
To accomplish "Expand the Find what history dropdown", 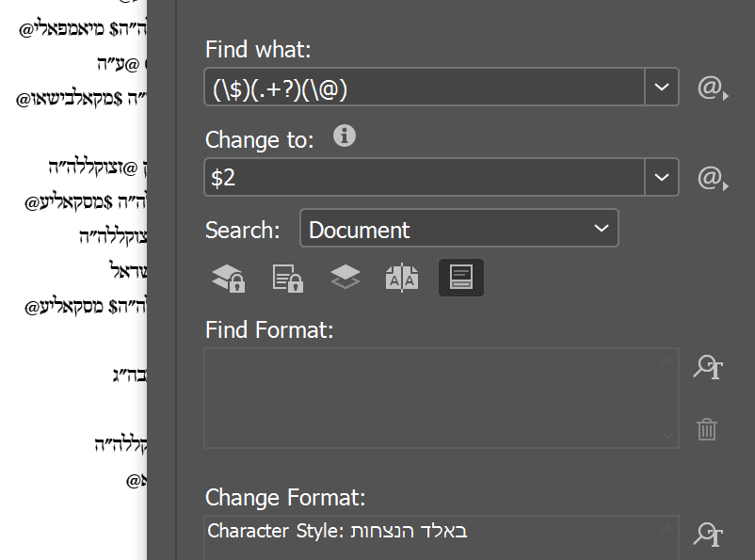I will click(x=661, y=88).
